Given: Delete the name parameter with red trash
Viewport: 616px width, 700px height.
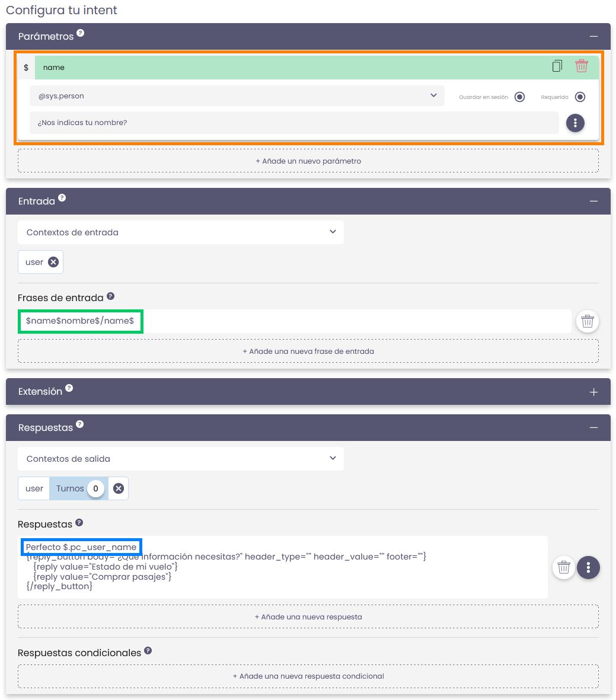Looking at the screenshot, I should point(581,66).
